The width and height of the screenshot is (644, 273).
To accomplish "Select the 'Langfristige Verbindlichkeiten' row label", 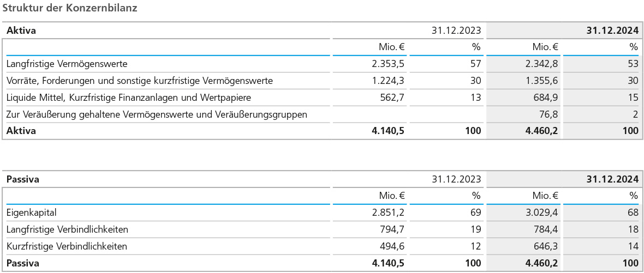I will (x=67, y=229).
